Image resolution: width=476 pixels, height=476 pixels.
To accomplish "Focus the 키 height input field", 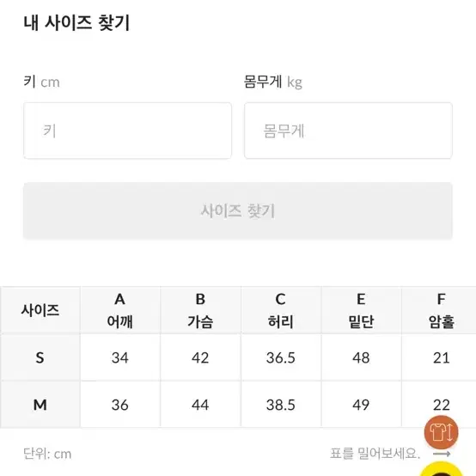I will (127, 131).
